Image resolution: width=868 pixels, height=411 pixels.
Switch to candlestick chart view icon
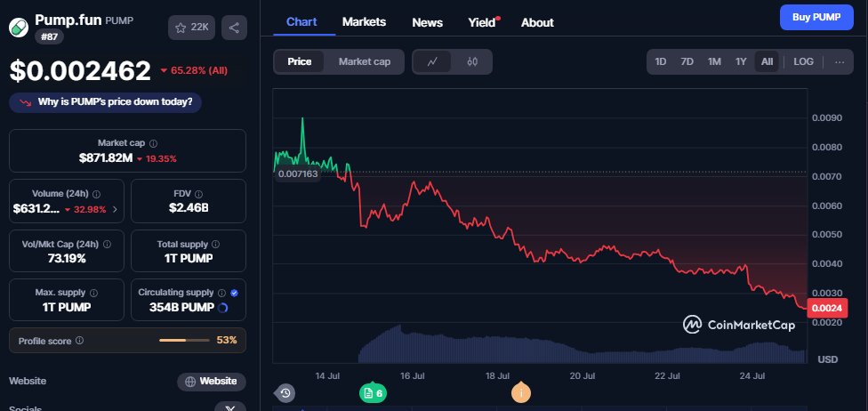click(x=472, y=61)
